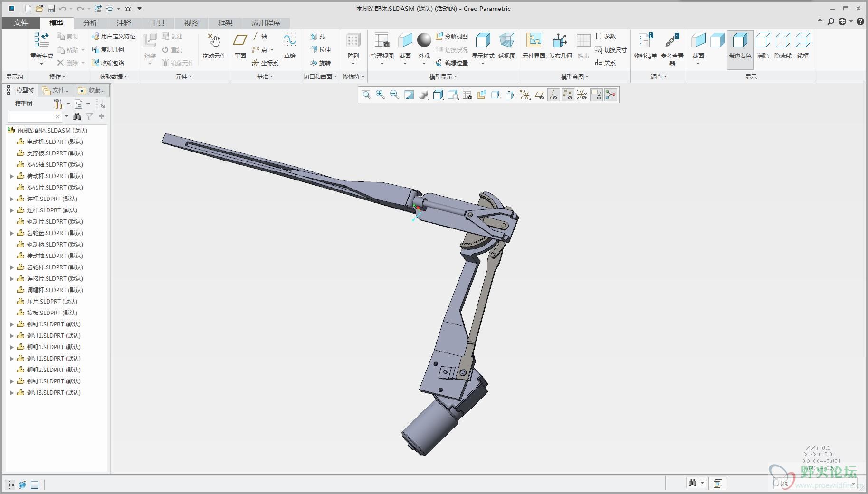Image resolution: width=868 pixels, height=494 pixels.
Task: Expand the 传动杆.SLDPRT tree node
Action: pyautogui.click(x=12, y=176)
